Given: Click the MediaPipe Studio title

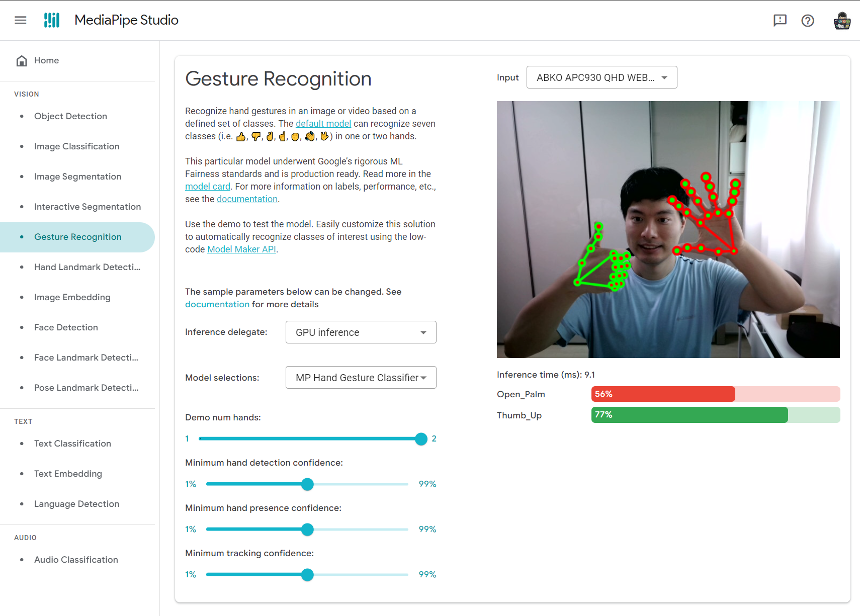Looking at the screenshot, I should (x=126, y=20).
